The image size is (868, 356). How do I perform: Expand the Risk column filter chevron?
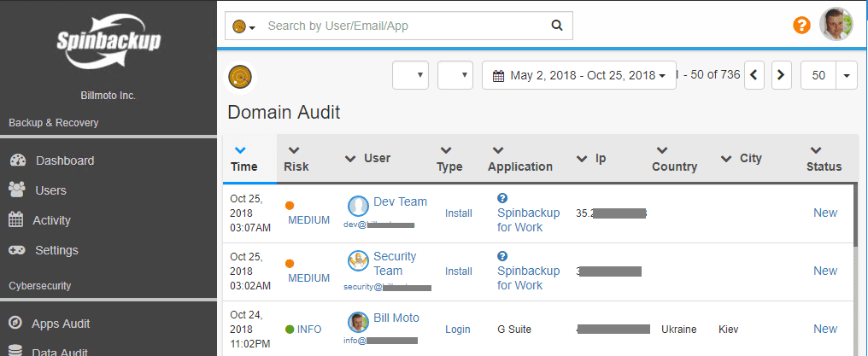pos(294,150)
